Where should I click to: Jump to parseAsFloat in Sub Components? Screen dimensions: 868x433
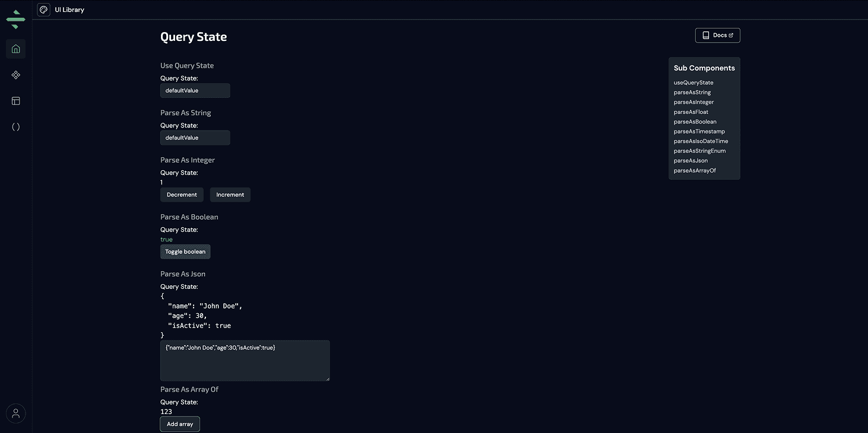click(x=691, y=112)
